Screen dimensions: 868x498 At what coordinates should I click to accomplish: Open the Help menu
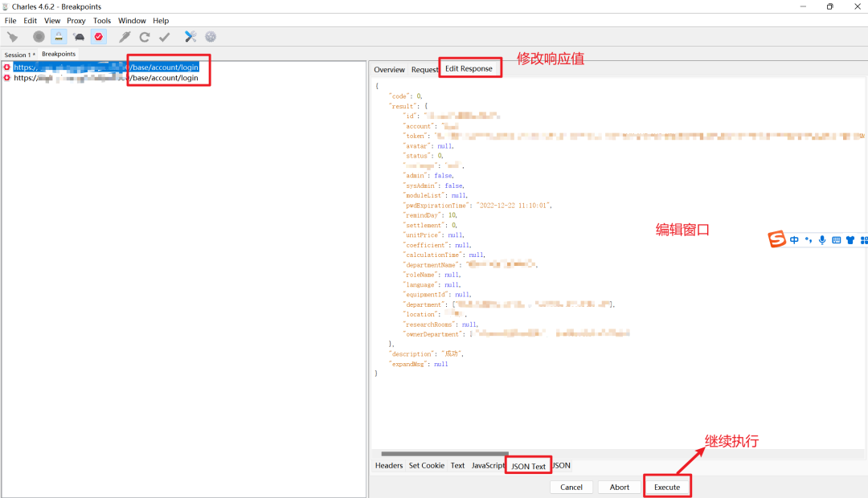[x=161, y=20]
